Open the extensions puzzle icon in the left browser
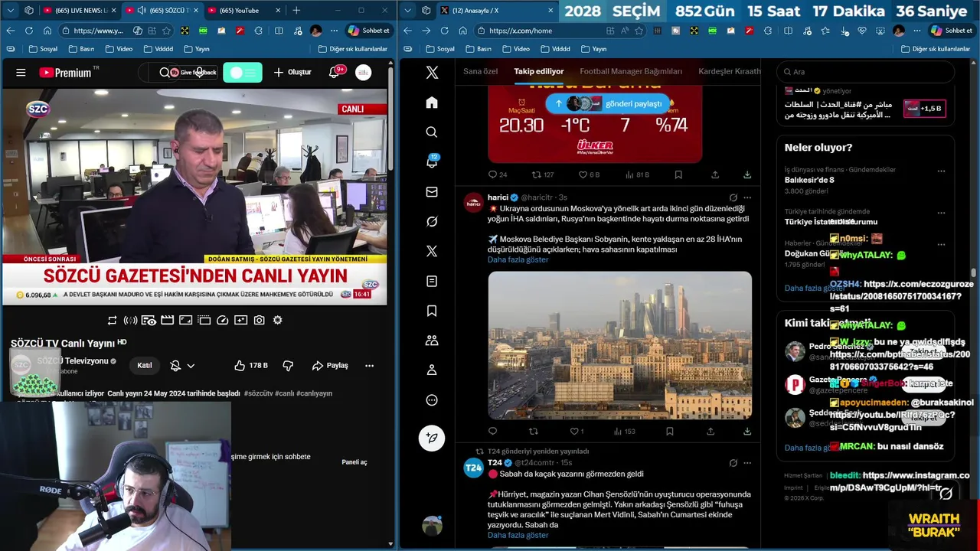The height and width of the screenshot is (551, 980). [260, 31]
